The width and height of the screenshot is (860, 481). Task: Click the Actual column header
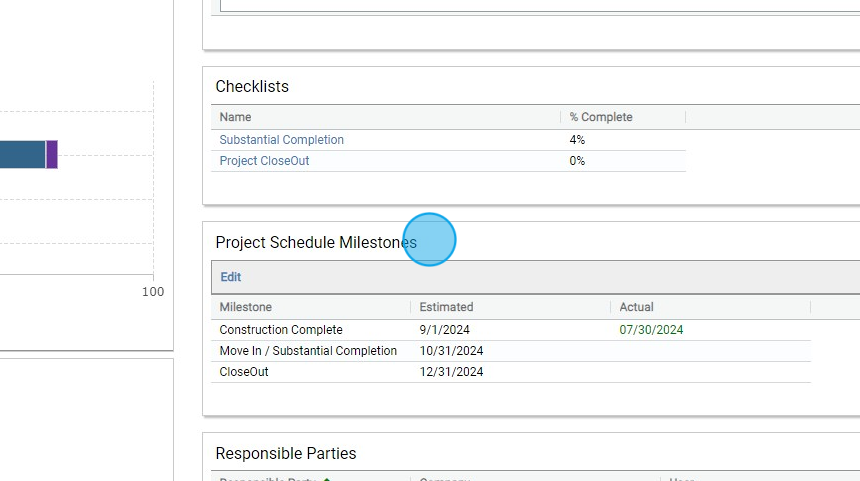636,307
